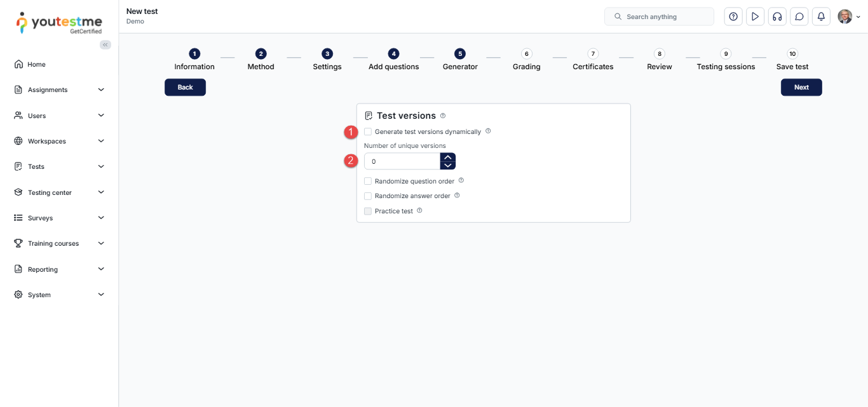
Task: Click Number of unique versions input field
Action: (402, 161)
